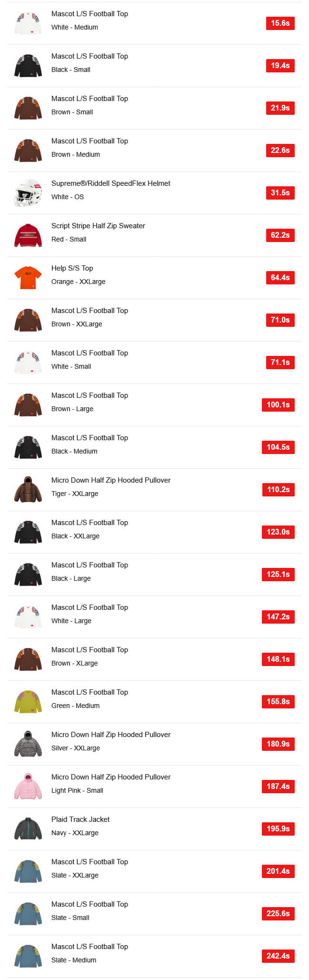The height and width of the screenshot is (980, 309).
Task: Select the Tiger Micro Down Pullover thumbnail
Action: (28, 490)
